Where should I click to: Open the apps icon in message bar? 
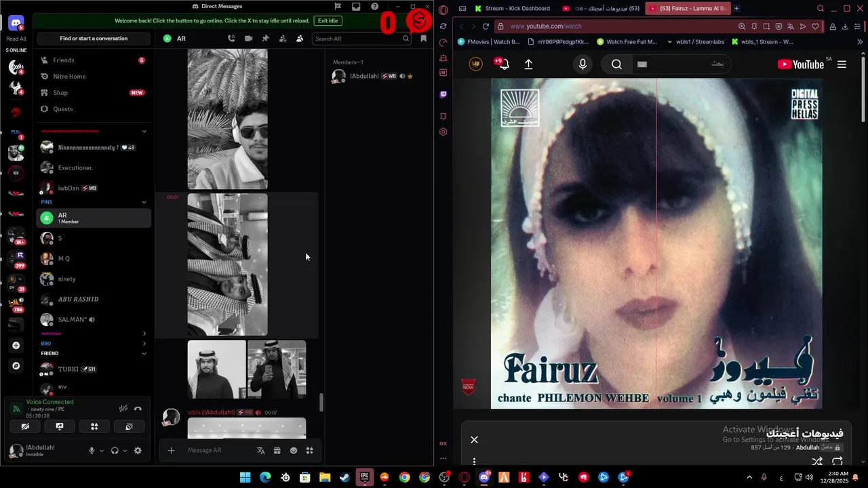[309, 450]
